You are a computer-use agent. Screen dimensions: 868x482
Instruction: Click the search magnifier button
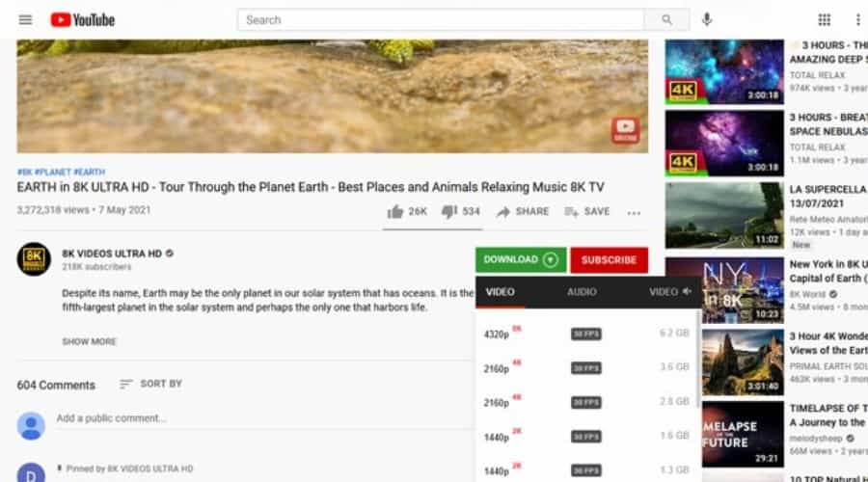pos(666,20)
